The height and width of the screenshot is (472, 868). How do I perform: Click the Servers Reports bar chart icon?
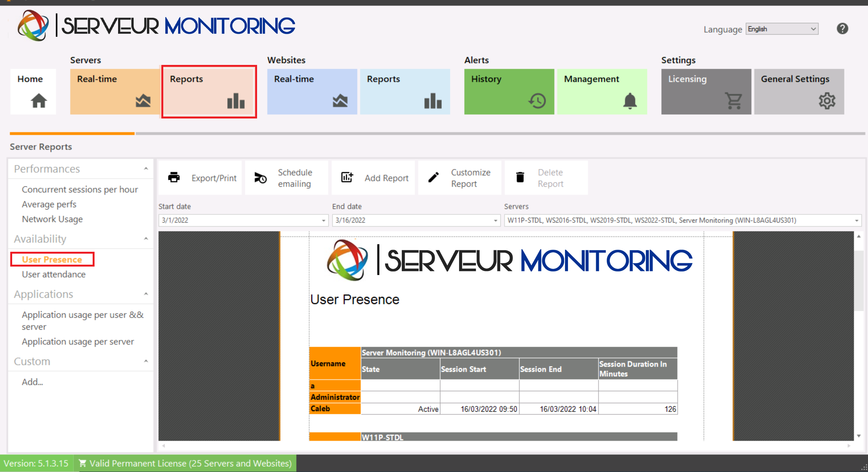[x=236, y=101]
